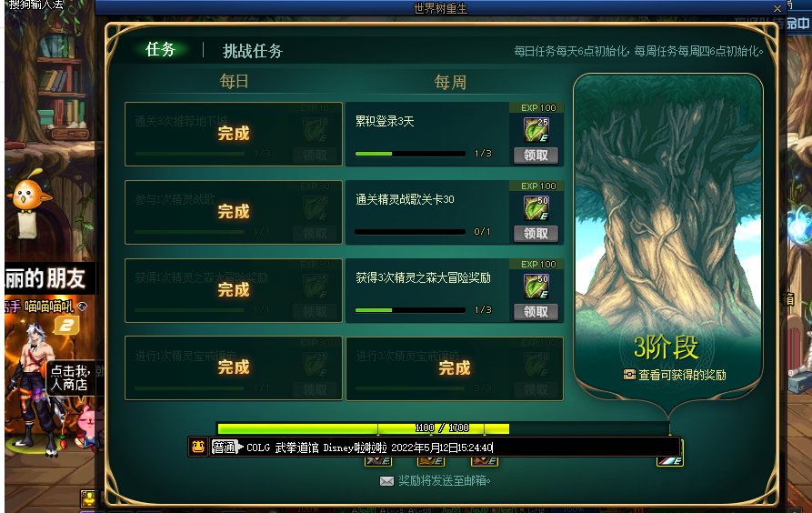Click the rightmost milestone reward icon below progress bar
The height and width of the screenshot is (513, 812).
(x=670, y=460)
